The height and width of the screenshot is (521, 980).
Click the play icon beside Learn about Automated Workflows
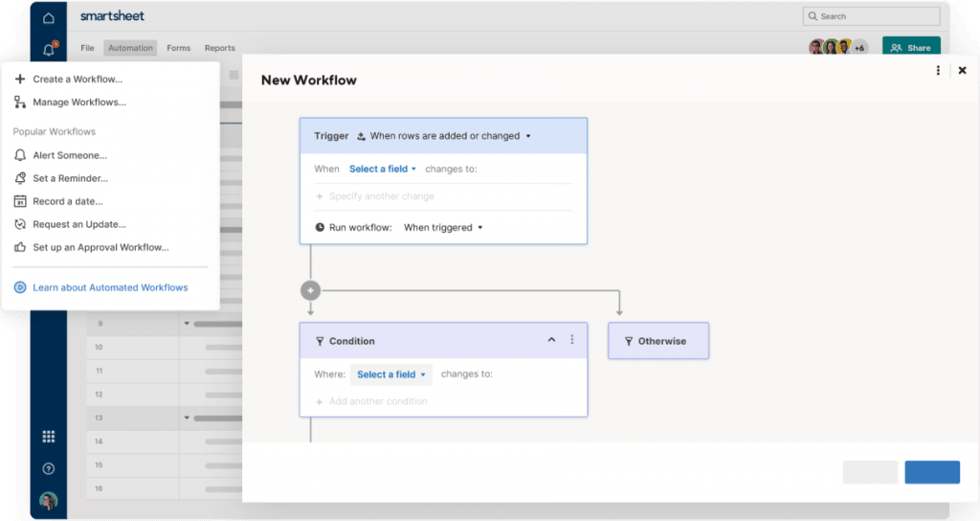[x=20, y=287]
